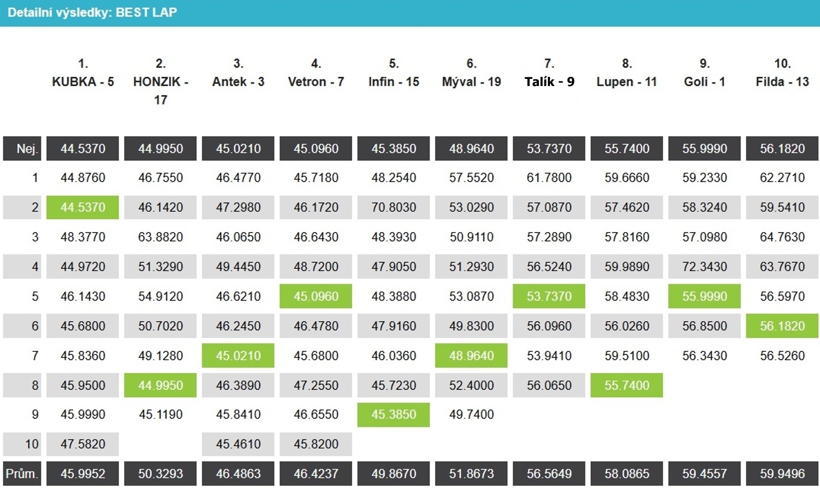Viewport: 820px width, 504px height.
Task: Click best-lap cell 45.3850 in Nej. row
Action: click(x=394, y=149)
